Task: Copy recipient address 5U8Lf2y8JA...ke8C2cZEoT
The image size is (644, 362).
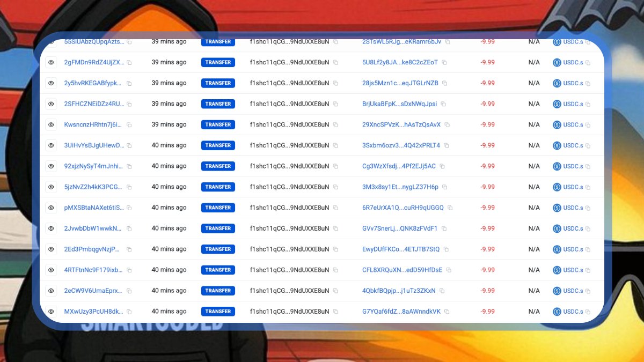Action: pos(444,63)
